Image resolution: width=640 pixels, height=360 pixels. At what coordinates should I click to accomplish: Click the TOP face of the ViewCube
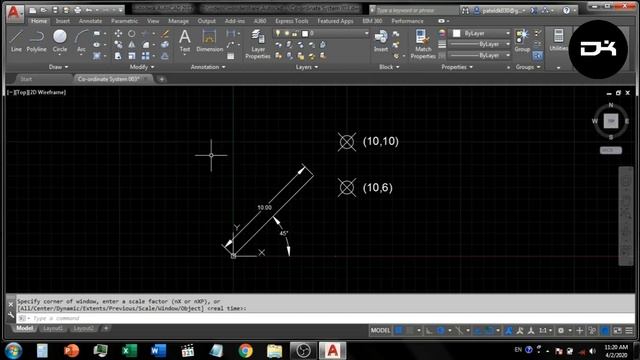[611, 121]
